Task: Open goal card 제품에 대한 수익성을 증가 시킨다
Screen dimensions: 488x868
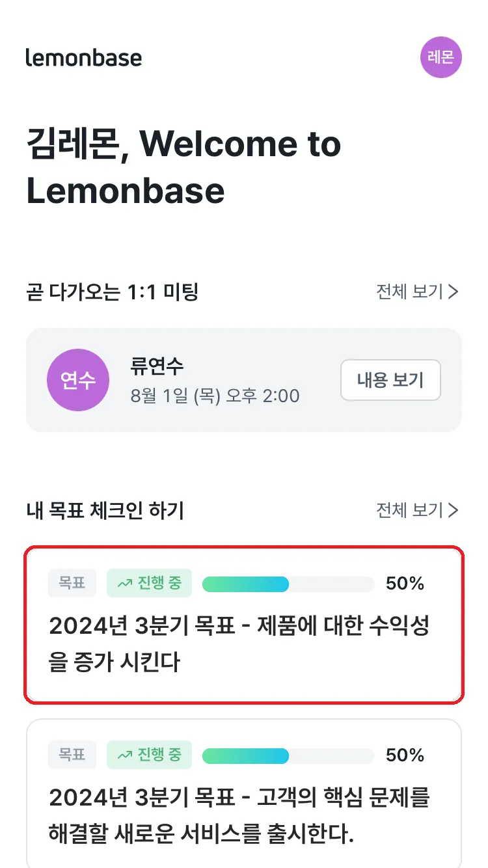Action: tap(244, 625)
